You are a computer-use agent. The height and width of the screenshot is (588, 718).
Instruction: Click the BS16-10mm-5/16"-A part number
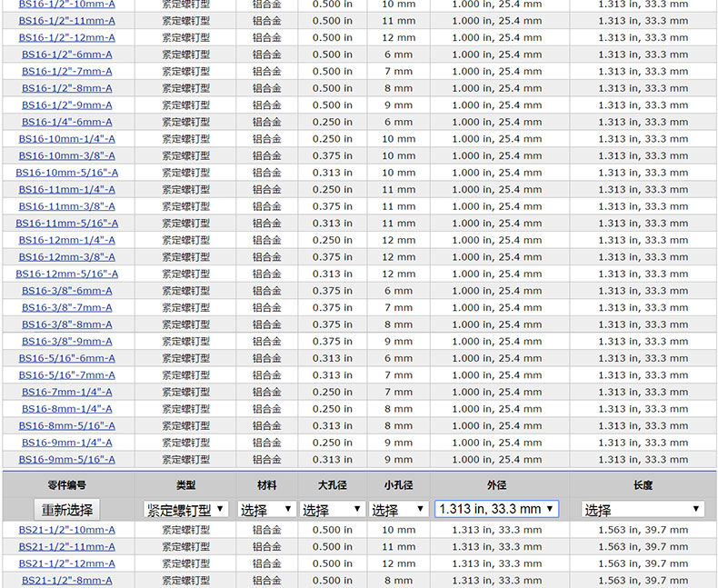coord(67,173)
